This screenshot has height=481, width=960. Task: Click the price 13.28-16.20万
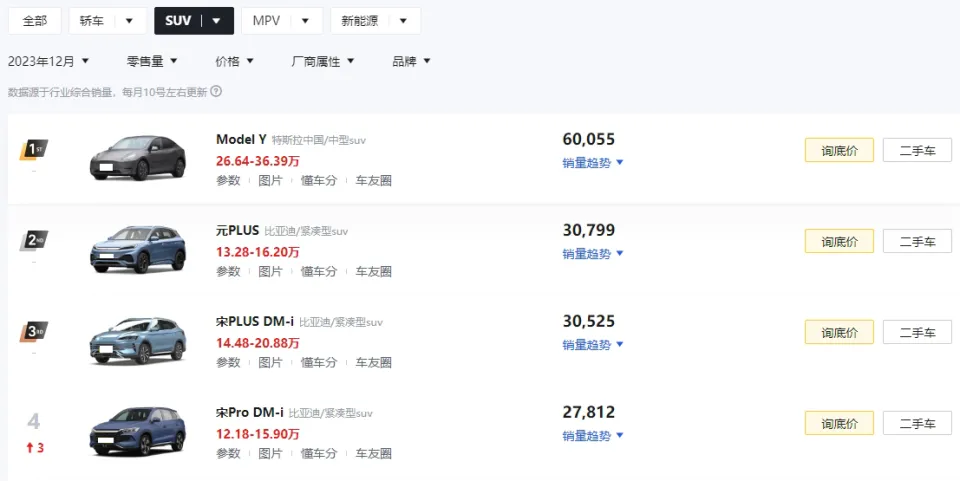(257, 252)
